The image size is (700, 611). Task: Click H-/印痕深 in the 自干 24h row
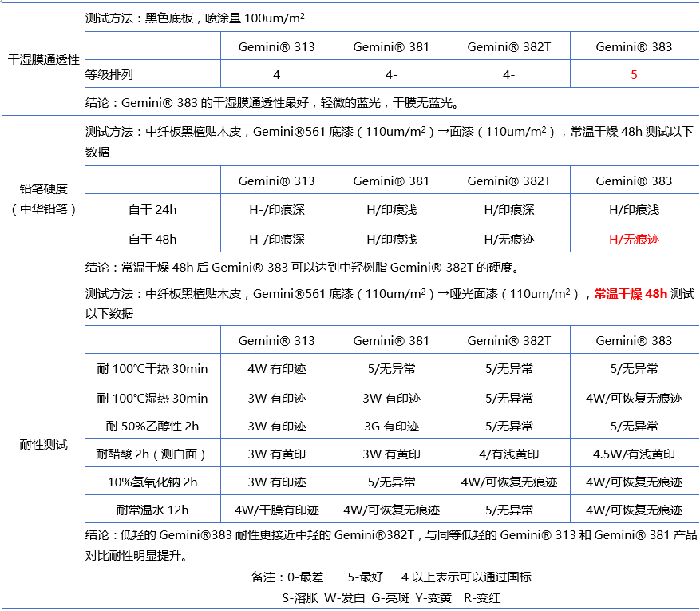tap(277, 209)
